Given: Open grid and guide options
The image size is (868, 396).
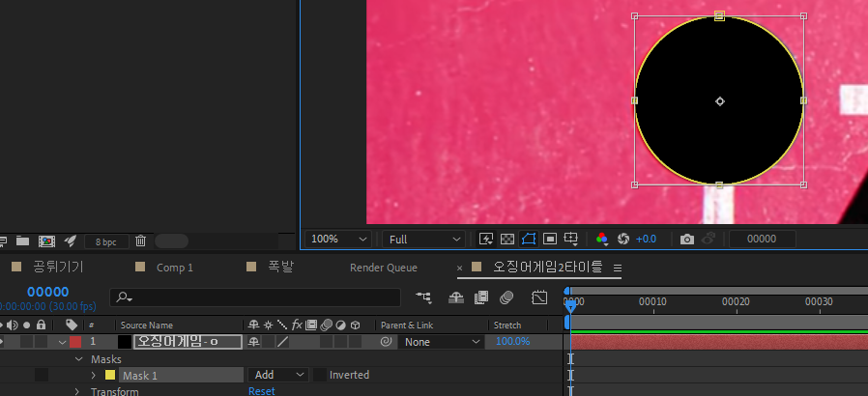Looking at the screenshot, I should (570, 239).
